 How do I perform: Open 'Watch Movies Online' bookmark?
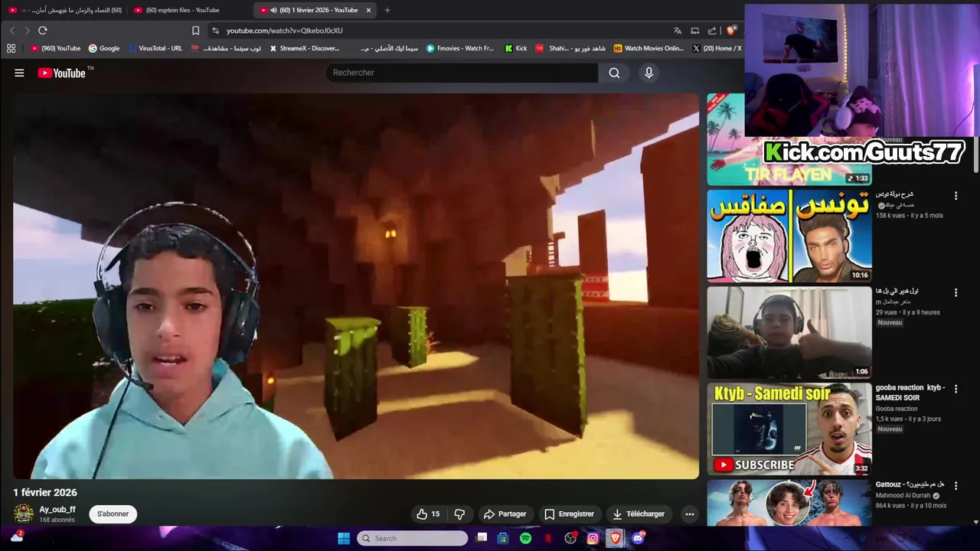coord(648,48)
